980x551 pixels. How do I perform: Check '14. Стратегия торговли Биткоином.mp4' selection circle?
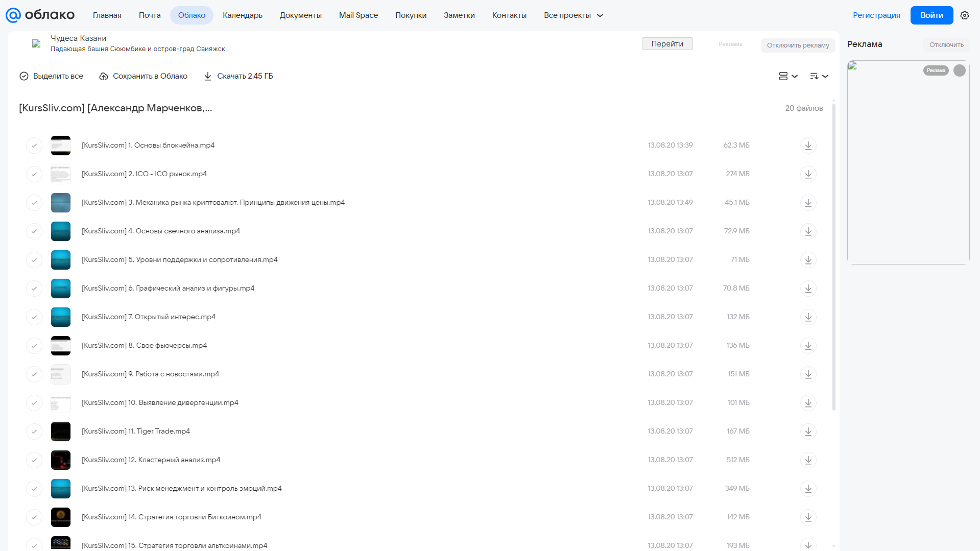[x=34, y=517]
